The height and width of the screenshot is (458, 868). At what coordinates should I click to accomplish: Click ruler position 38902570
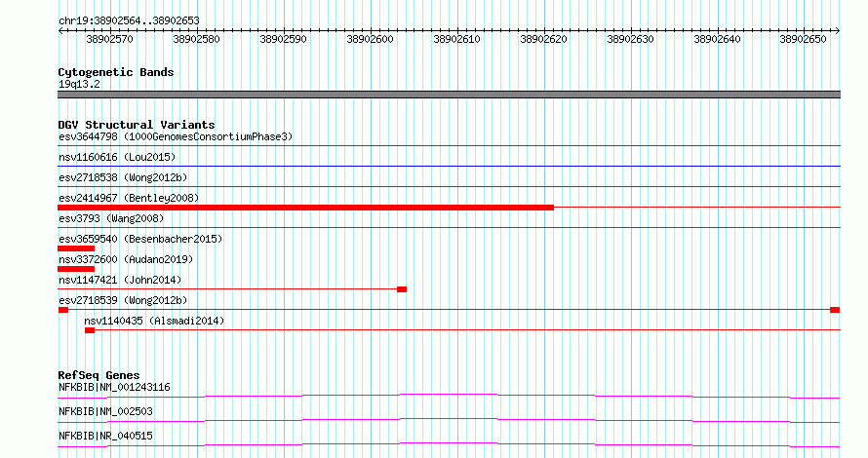109,39
